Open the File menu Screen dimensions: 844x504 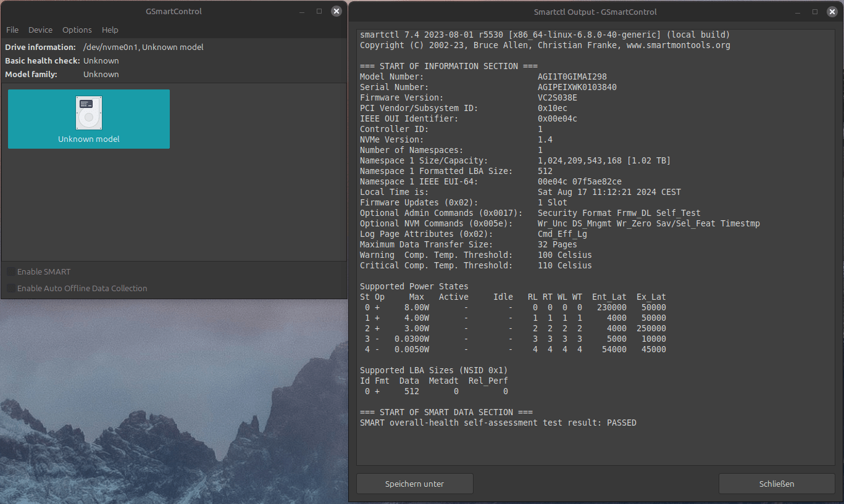(x=12, y=30)
